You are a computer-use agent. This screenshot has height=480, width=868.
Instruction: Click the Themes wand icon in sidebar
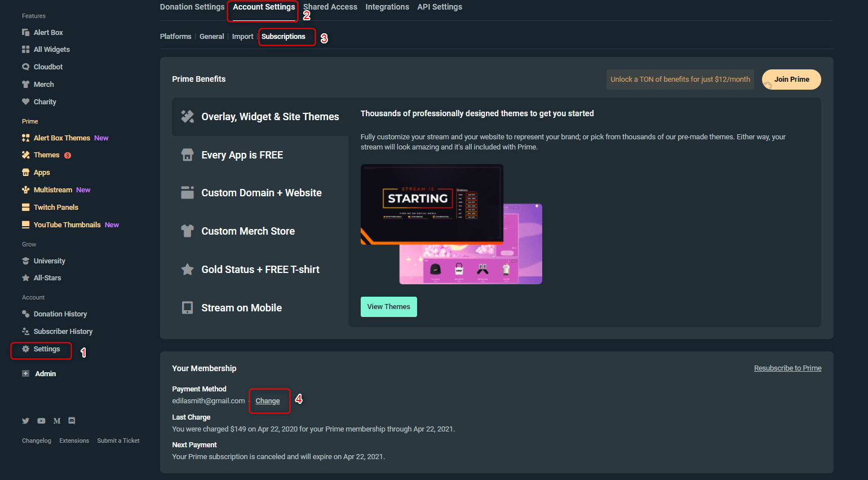click(25, 155)
